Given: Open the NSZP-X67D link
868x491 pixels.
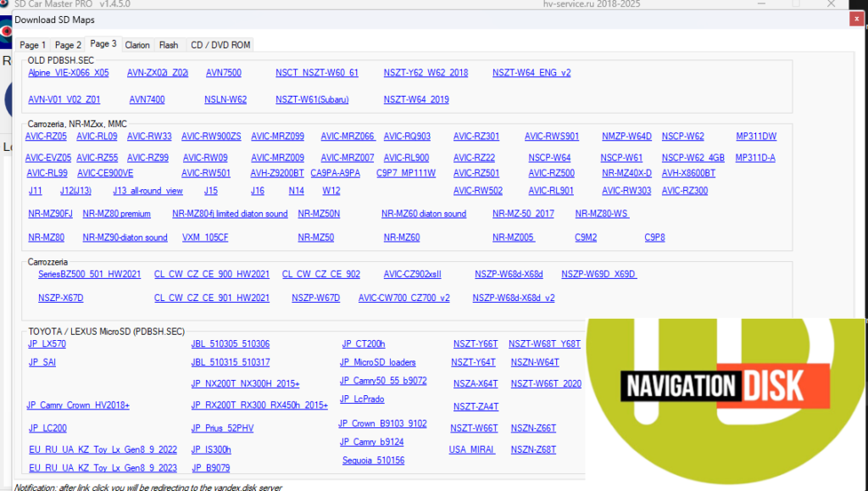Looking at the screenshot, I should click(x=61, y=298).
